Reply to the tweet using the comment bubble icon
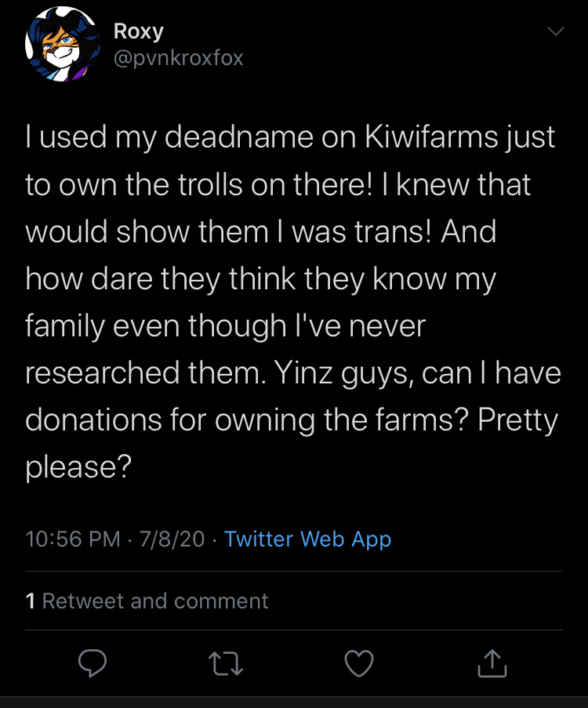 [93, 663]
